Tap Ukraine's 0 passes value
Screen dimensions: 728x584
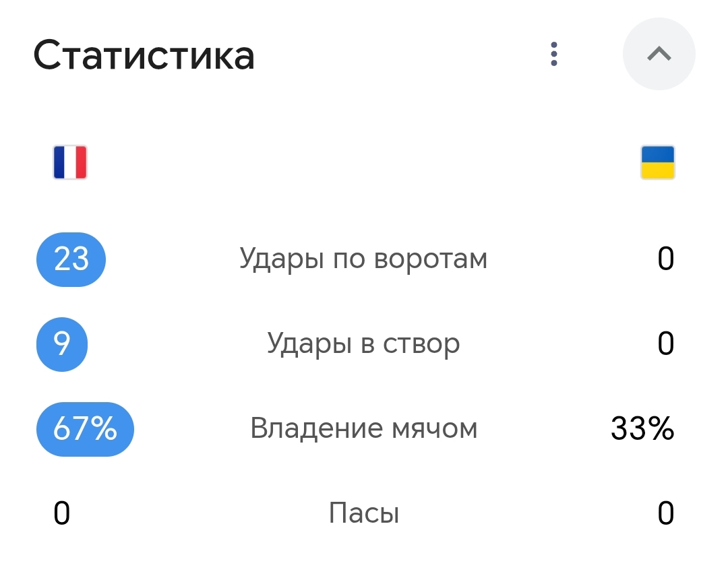[x=666, y=513]
